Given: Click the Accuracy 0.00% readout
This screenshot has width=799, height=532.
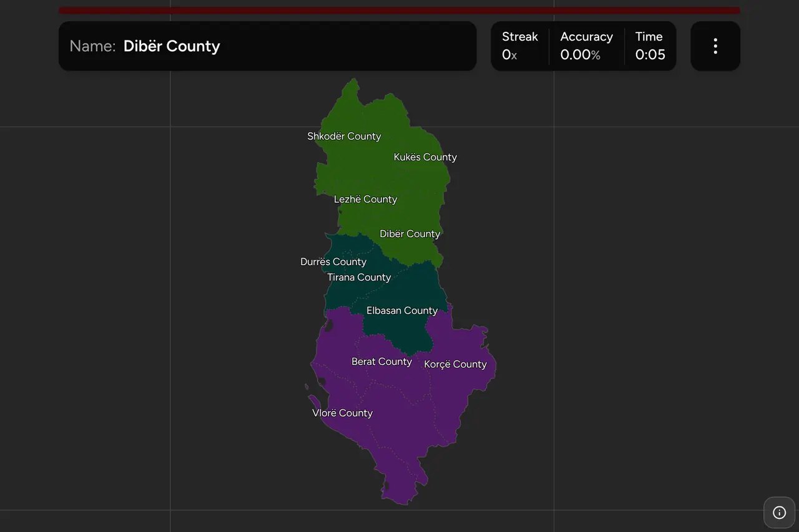Looking at the screenshot, I should (586, 46).
